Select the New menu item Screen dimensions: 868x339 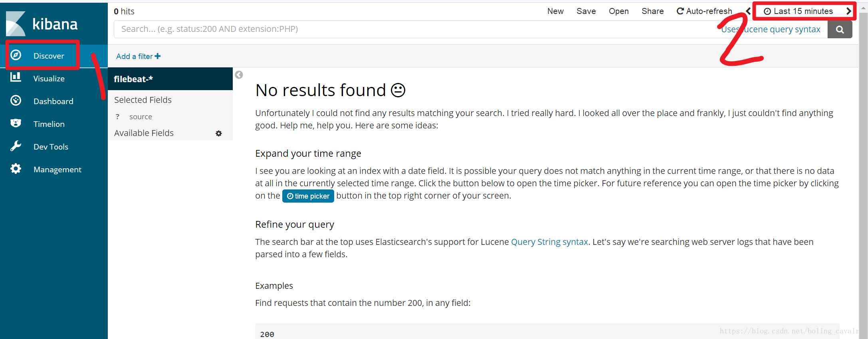click(x=555, y=11)
